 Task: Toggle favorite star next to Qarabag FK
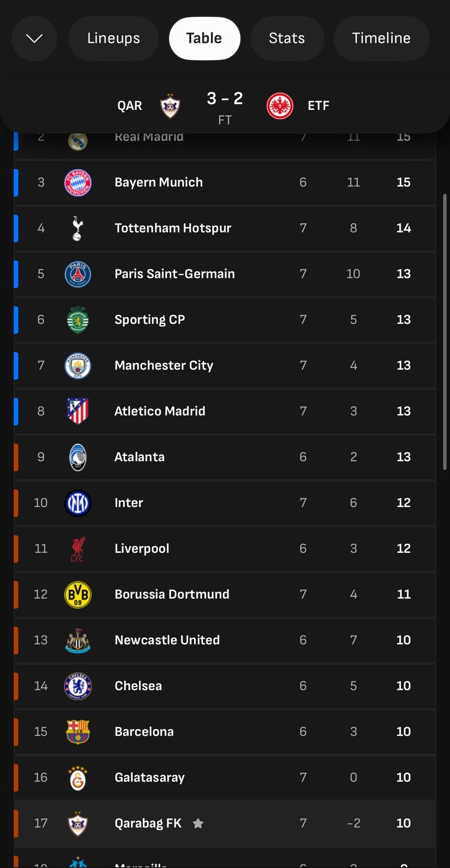tap(198, 823)
